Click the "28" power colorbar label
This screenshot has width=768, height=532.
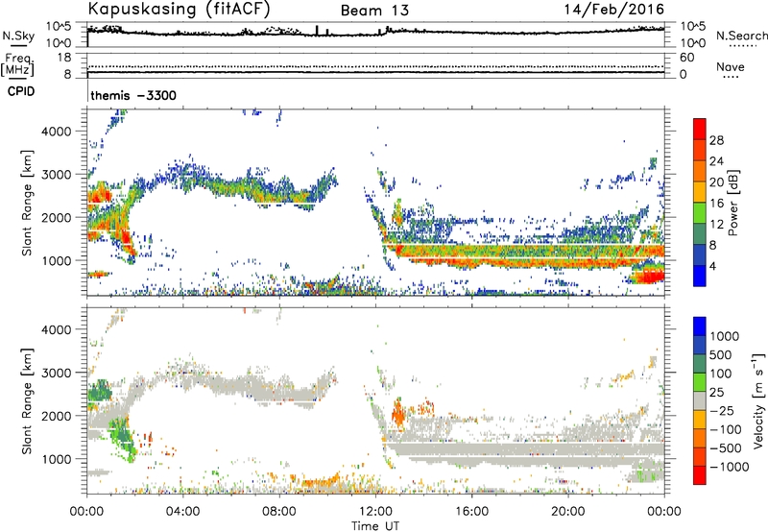tap(716, 140)
